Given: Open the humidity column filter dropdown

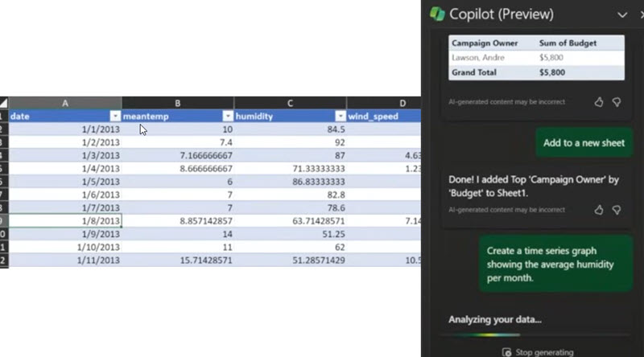Looking at the screenshot, I should [340, 116].
